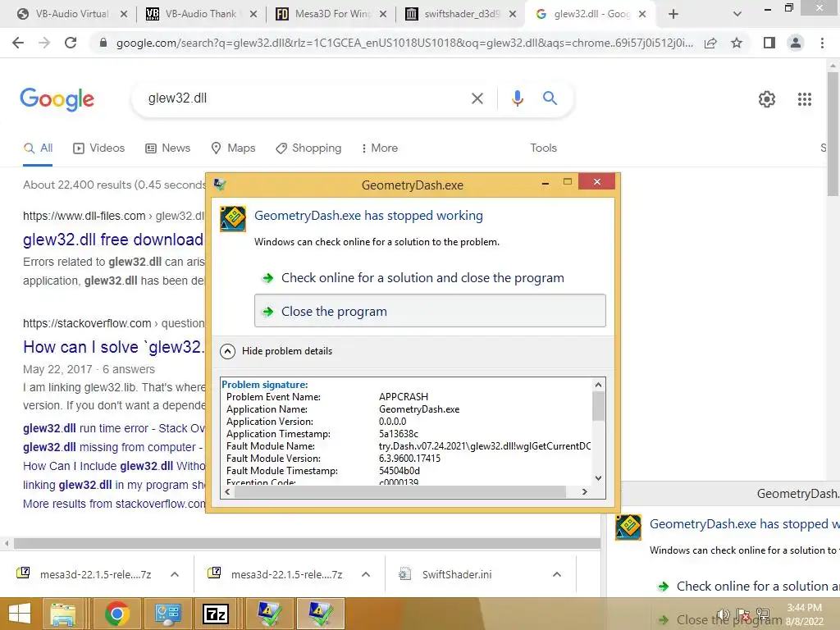
Task: Select the Shopping search filter
Action: (308, 148)
